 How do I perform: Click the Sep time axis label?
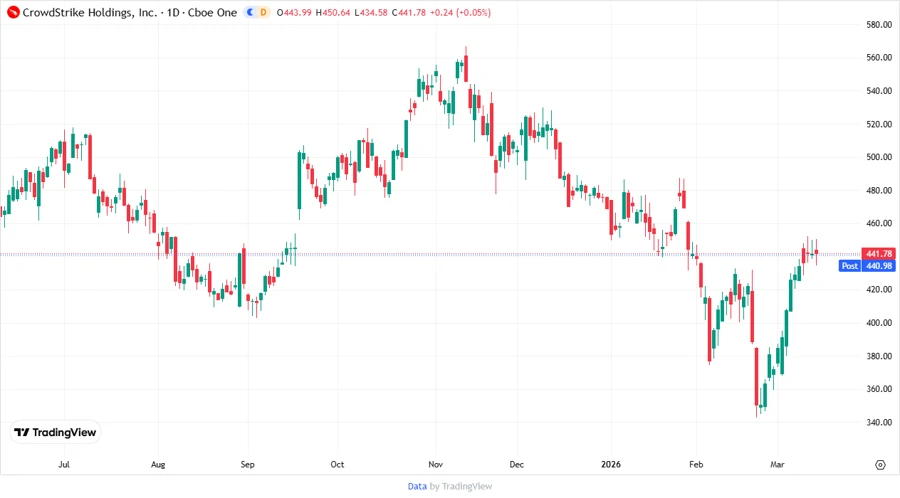(247, 464)
